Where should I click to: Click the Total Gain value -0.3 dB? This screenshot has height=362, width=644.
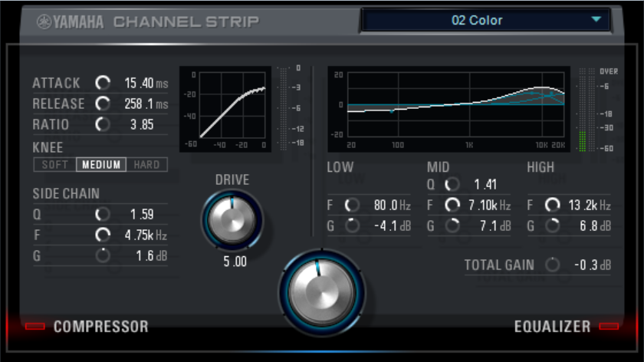point(593,265)
